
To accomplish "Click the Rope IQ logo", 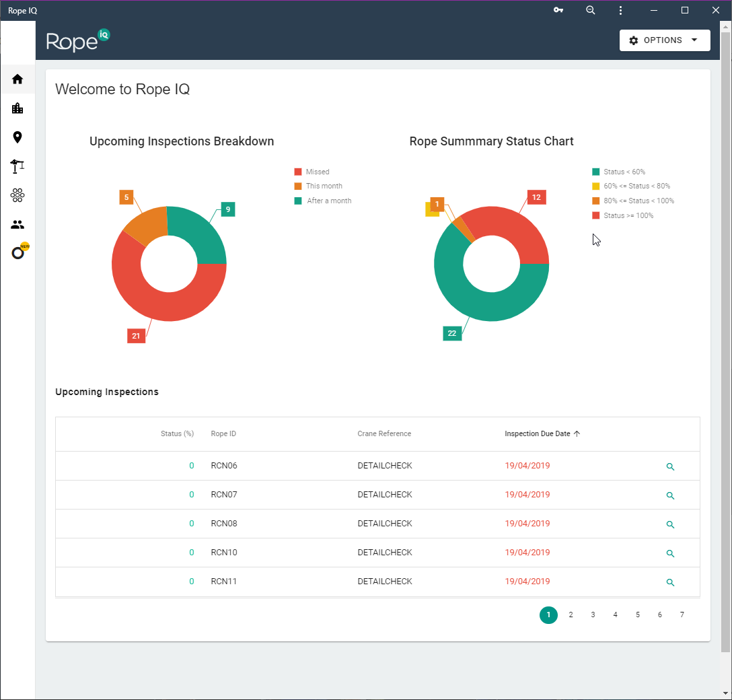I will [x=77, y=40].
